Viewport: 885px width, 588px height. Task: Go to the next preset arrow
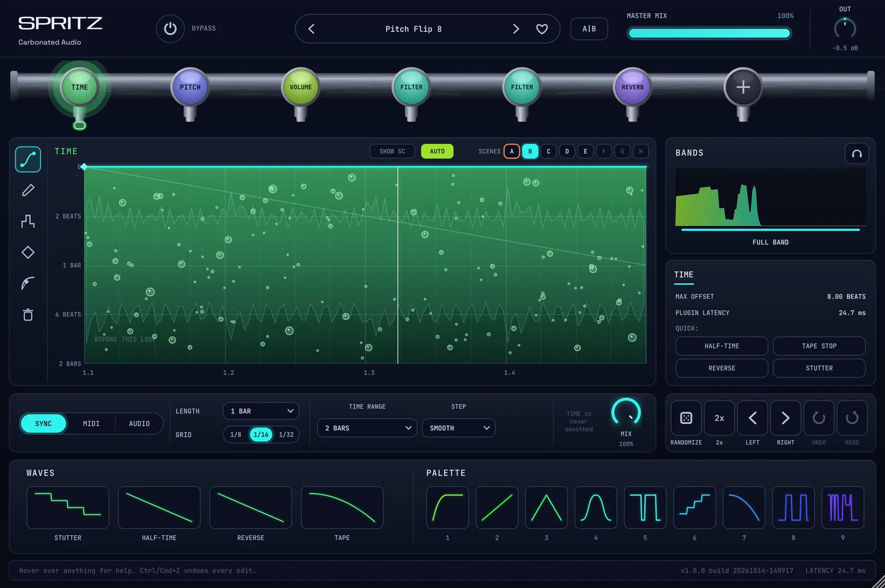click(516, 29)
